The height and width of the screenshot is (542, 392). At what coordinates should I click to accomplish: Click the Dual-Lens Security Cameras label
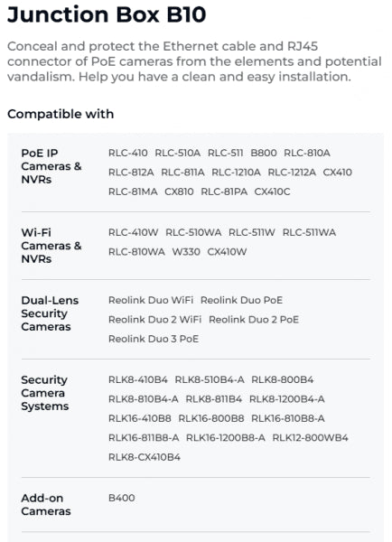click(50, 313)
